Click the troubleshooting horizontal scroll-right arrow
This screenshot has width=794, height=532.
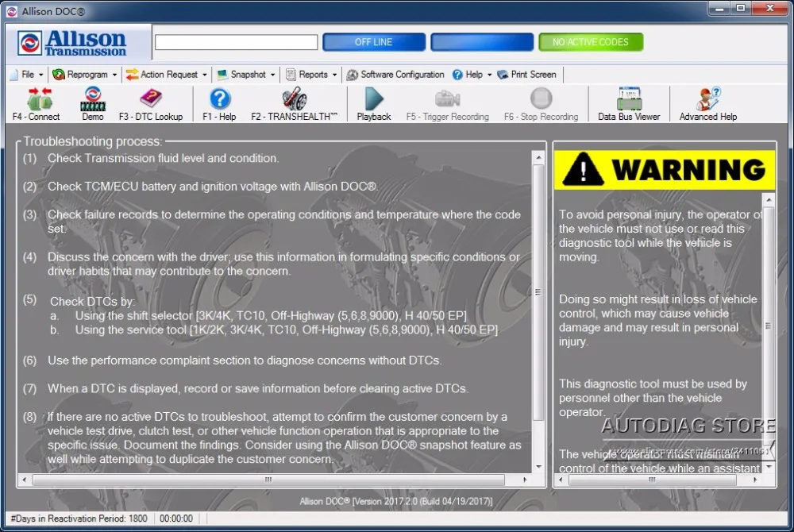point(525,480)
